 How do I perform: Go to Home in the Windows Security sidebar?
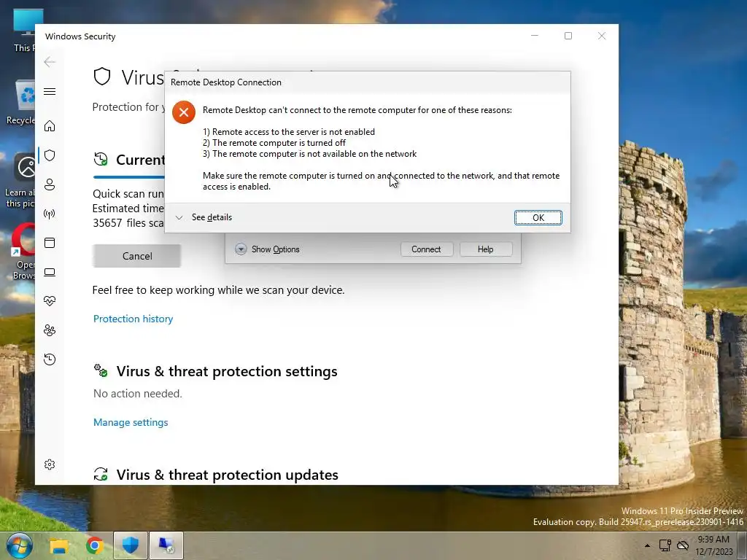click(50, 125)
